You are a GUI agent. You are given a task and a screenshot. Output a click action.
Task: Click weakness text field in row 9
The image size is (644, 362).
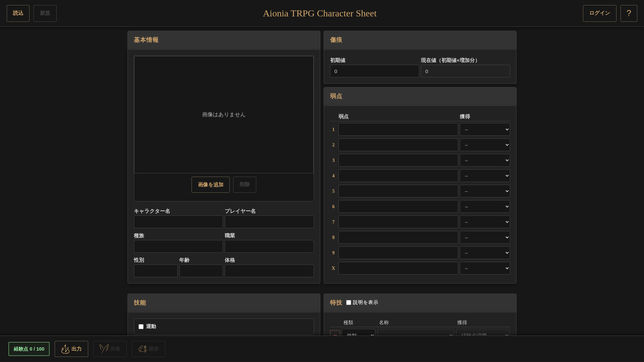pyautogui.click(x=398, y=253)
